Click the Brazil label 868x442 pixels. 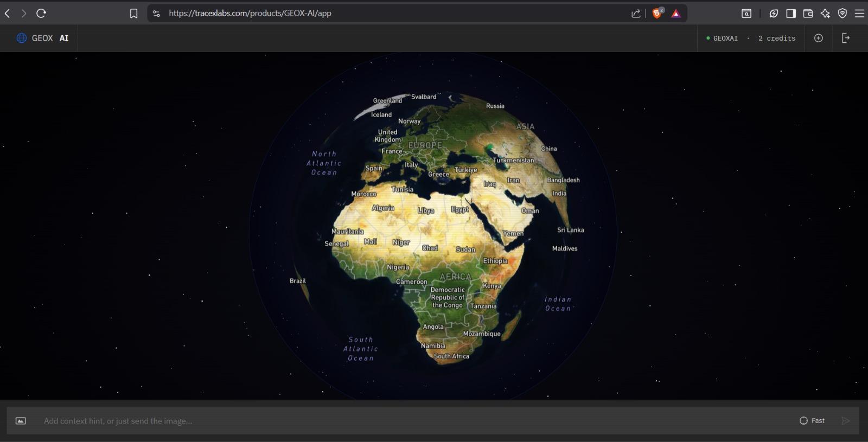click(x=298, y=281)
